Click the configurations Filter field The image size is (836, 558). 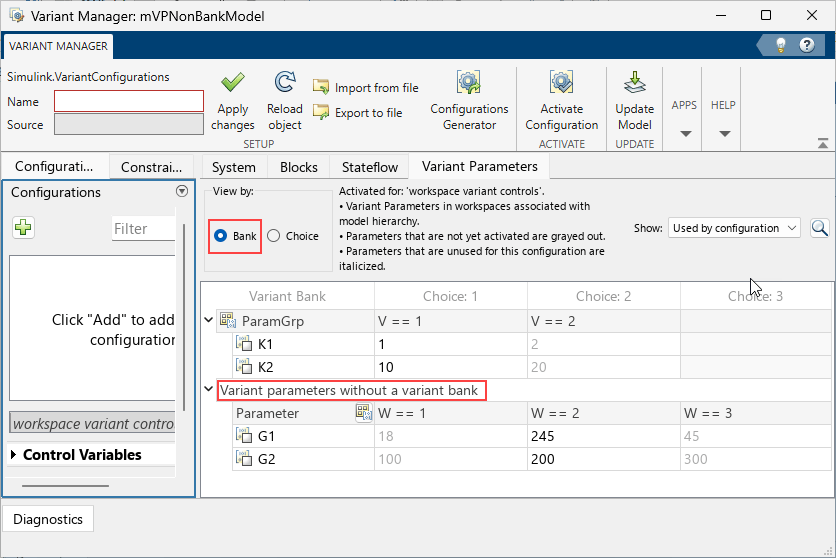pyautogui.click(x=143, y=229)
